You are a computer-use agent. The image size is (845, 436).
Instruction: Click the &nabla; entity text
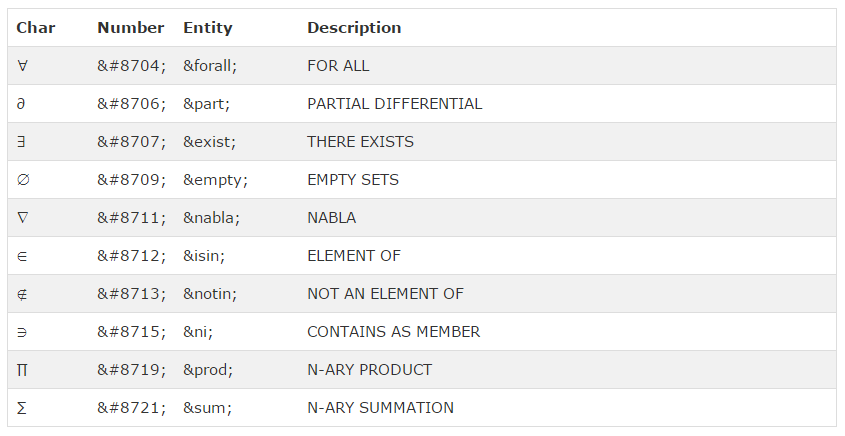pyautogui.click(x=211, y=218)
